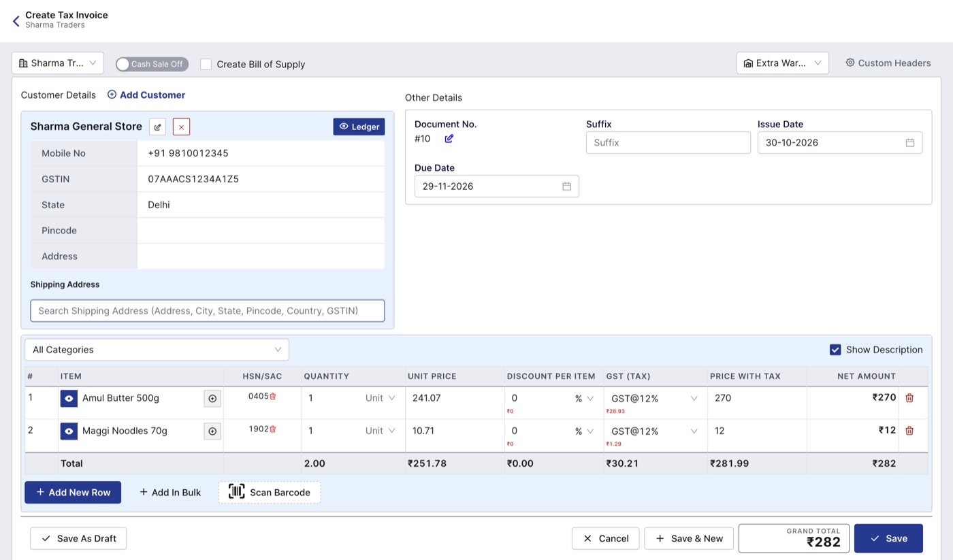Delete HSN code 0405
The height and width of the screenshot is (560, 953).
click(273, 396)
